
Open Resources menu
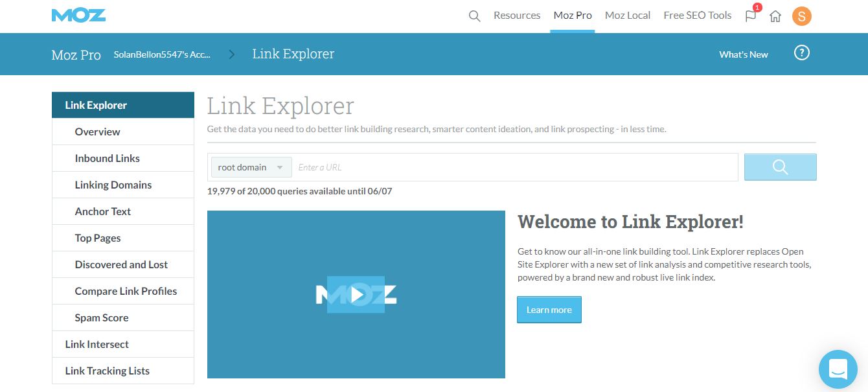[x=517, y=16]
